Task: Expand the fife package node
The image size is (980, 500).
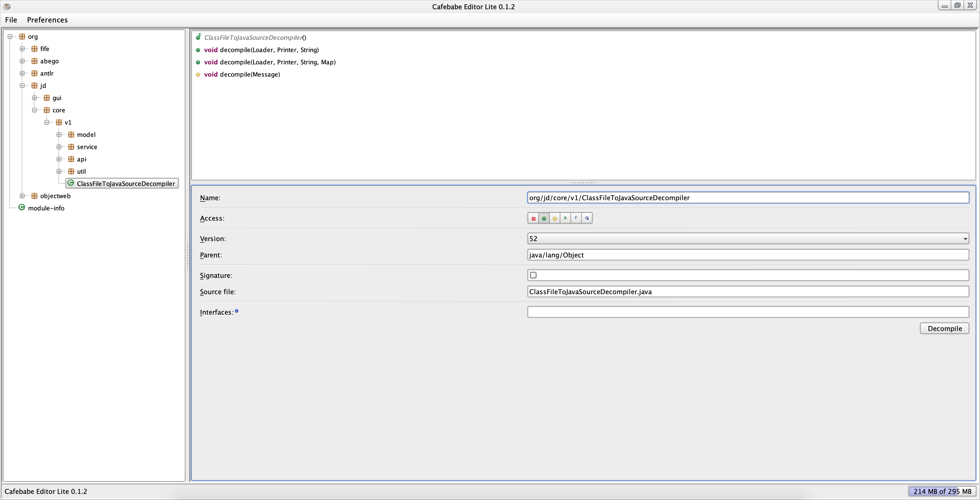Action: tap(22, 49)
